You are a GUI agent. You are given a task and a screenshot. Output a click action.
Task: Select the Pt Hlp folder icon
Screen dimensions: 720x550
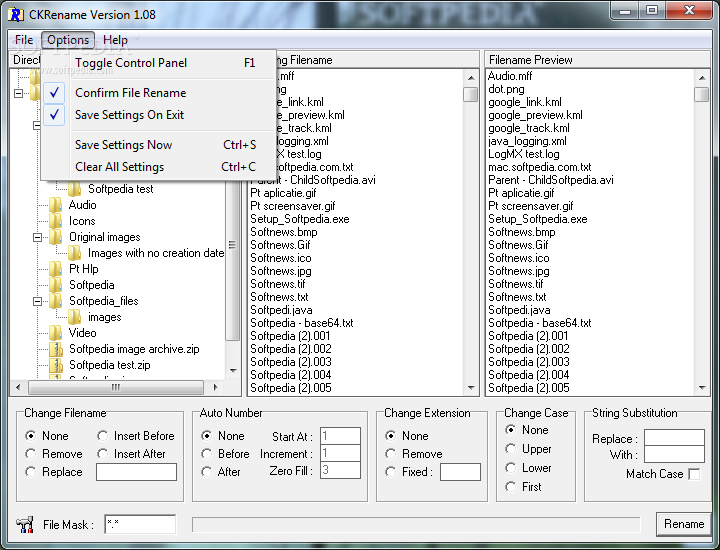pos(56,269)
